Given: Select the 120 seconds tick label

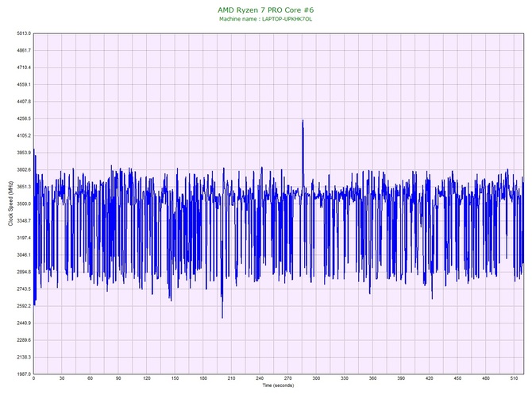Looking at the screenshot, I should click(x=146, y=379).
